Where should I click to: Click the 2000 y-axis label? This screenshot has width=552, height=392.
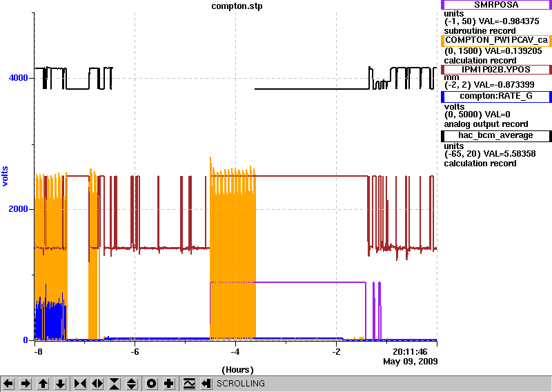click(19, 209)
